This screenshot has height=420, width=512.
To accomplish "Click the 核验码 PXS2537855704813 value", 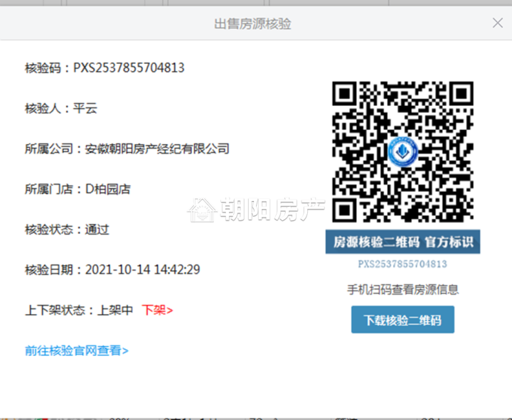I will point(129,68).
